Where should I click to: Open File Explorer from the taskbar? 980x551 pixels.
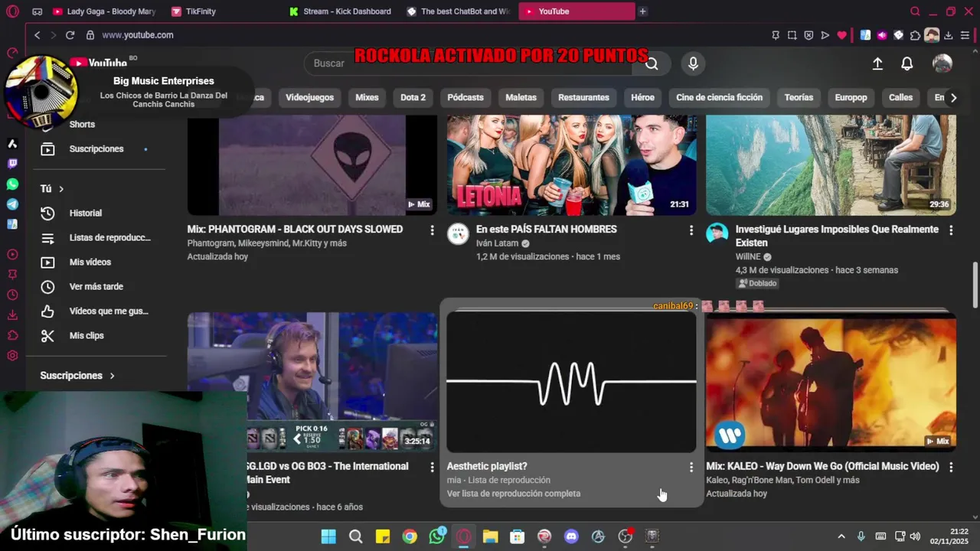(490, 536)
